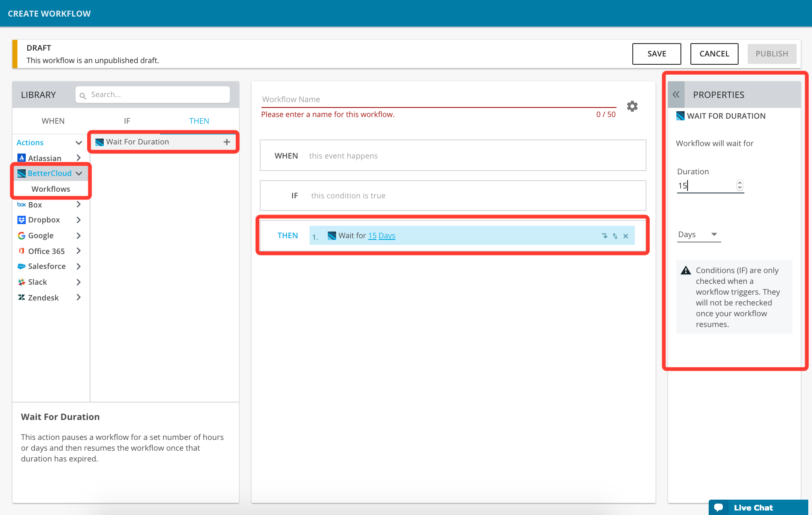
Task: Click the Salesforce cloud icon
Action: [x=22, y=266]
